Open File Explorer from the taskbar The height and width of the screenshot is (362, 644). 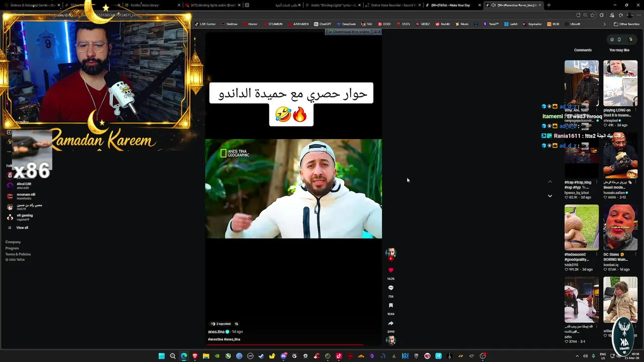point(206,356)
